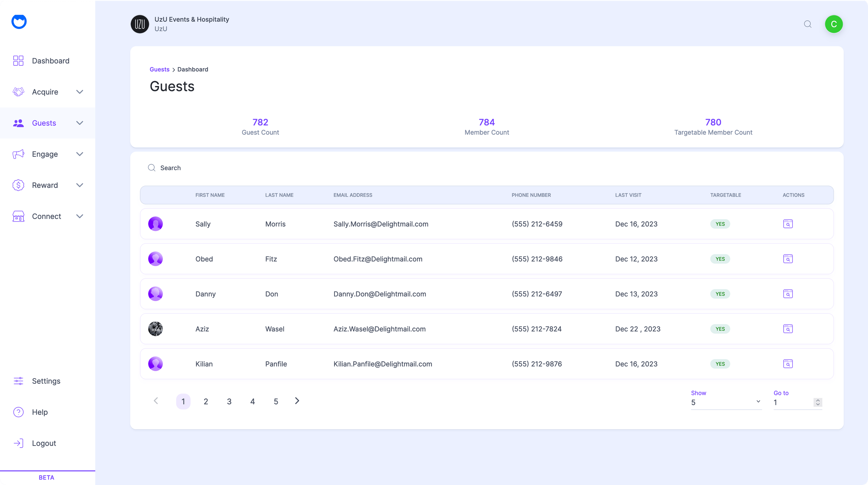Click the UzU company logo
The image size is (868, 485).
(x=140, y=24)
